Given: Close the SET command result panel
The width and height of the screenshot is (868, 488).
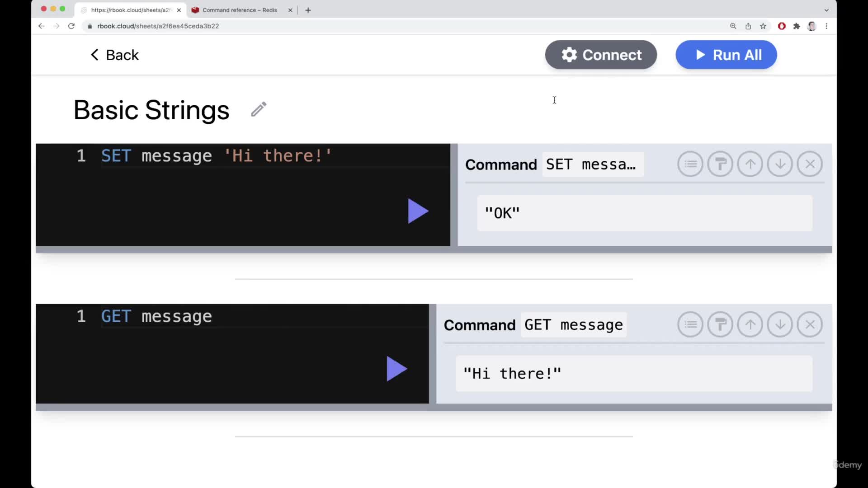Looking at the screenshot, I should (811, 164).
